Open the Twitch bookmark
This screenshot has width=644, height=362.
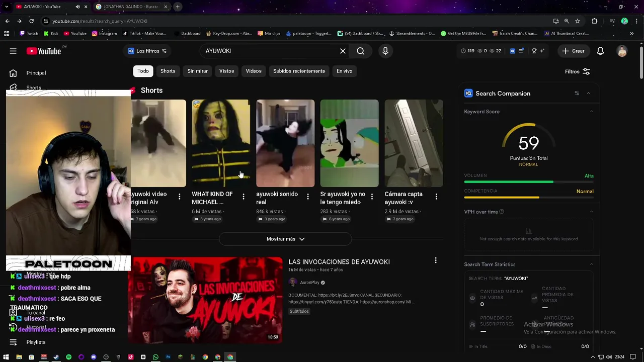tap(29, 34)
